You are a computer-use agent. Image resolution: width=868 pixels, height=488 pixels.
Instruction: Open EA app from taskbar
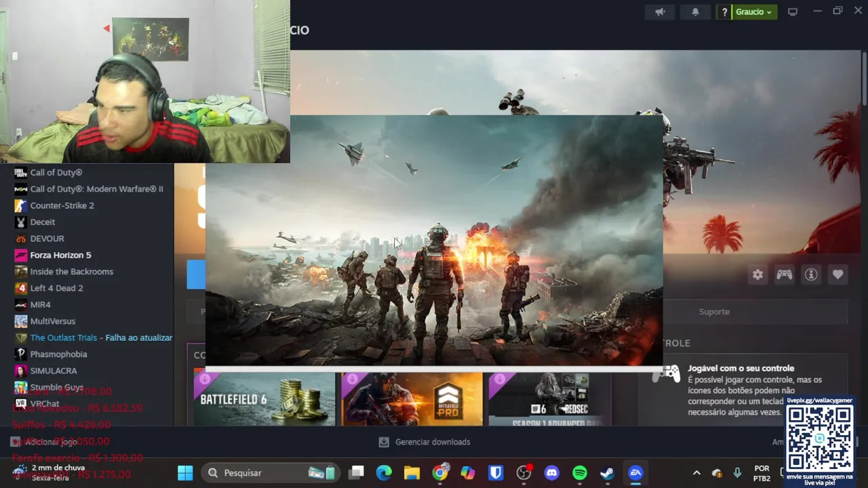(635, 473)
